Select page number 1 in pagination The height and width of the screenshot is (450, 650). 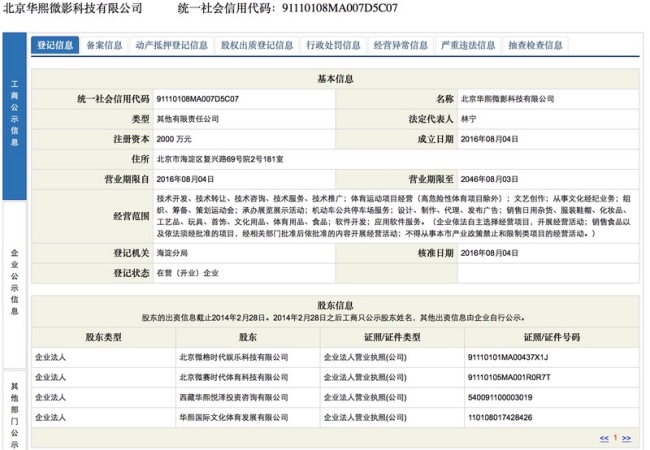pos(615,438)
